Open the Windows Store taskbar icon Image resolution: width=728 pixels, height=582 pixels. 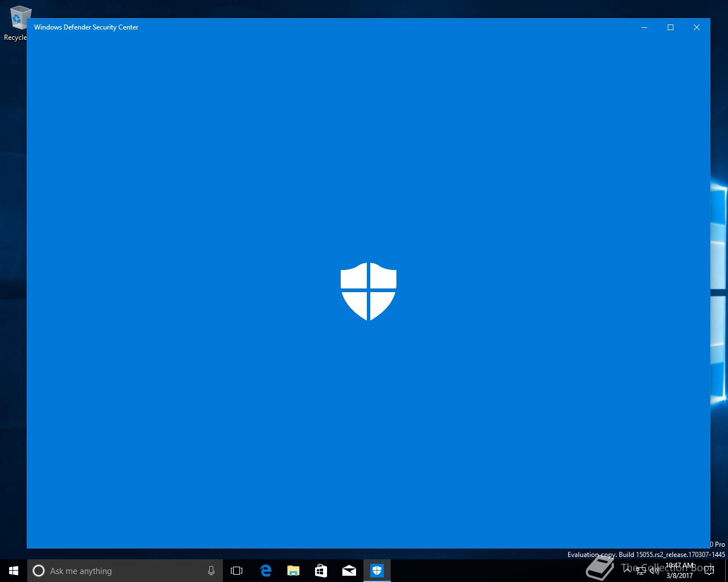point(321,571)
